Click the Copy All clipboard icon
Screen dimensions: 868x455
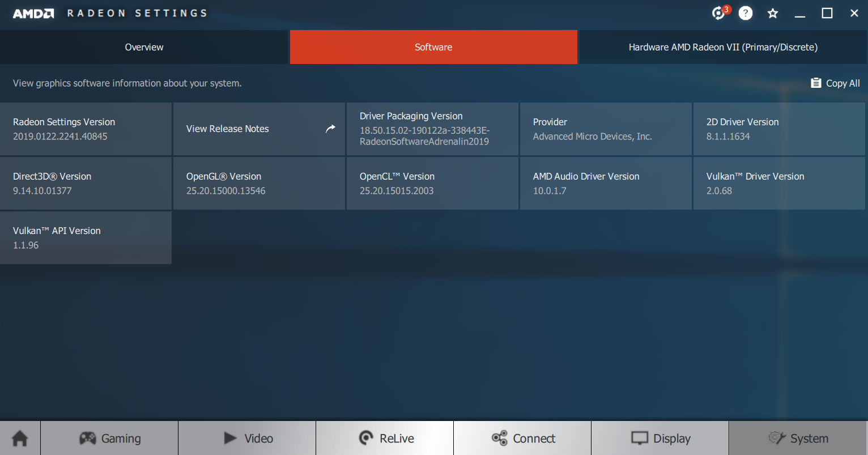click(x=816, y=83)
